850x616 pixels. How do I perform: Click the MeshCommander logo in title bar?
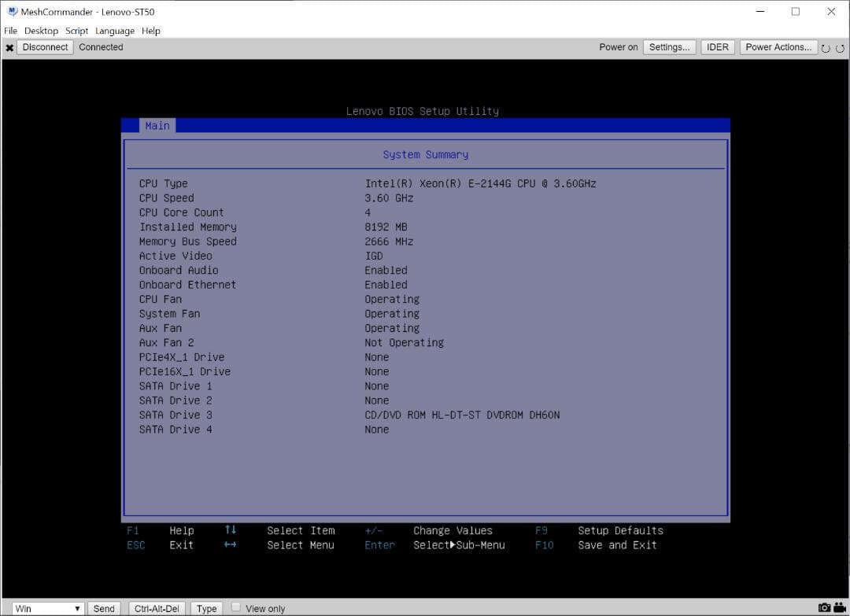click(12, 12)
